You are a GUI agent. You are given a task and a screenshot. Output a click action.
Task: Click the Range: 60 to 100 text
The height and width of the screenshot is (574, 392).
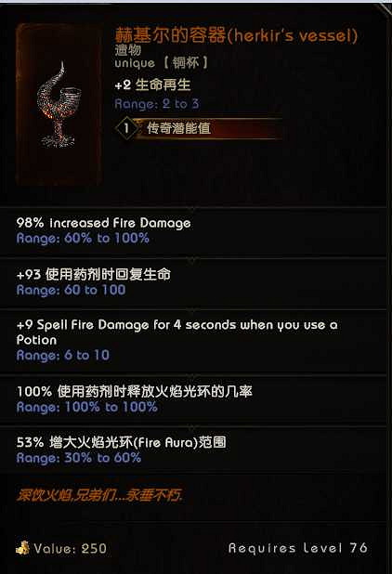(x=71, y=290)
